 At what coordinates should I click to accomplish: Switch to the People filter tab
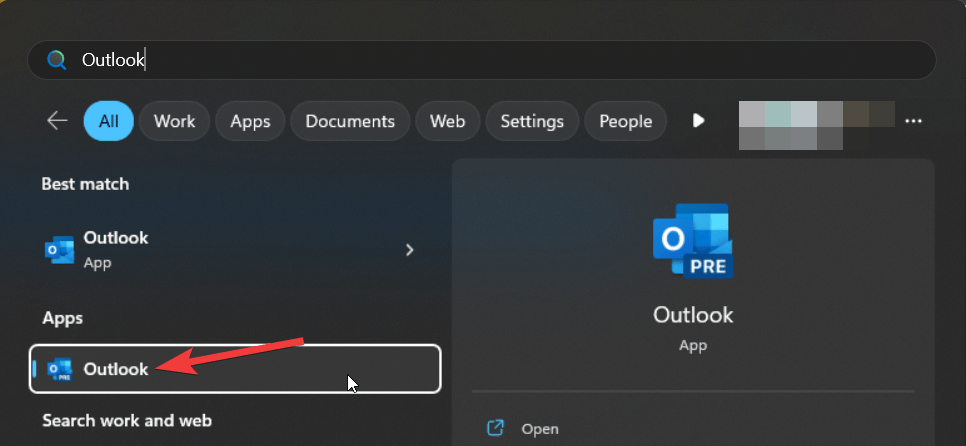625,121
